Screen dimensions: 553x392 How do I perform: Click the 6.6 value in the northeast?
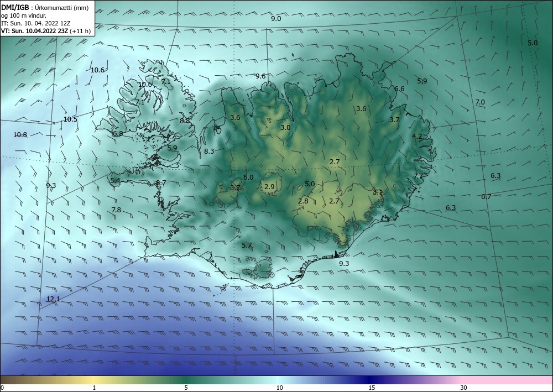pos(399,89)
